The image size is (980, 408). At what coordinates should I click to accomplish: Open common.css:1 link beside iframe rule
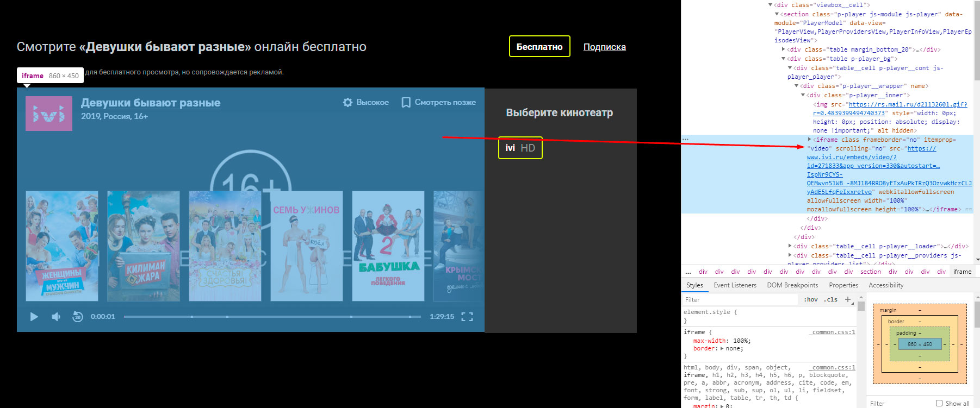pyautogui.click(x=833, y=332)
